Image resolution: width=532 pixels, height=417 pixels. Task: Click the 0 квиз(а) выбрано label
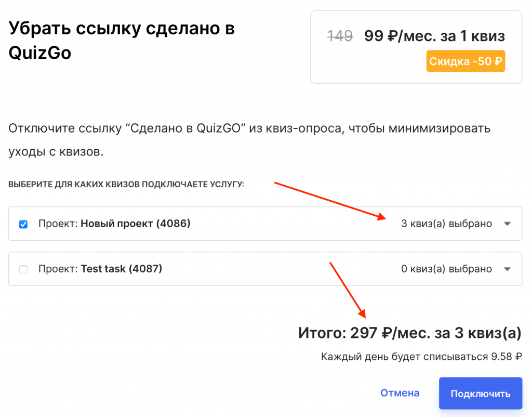[446, 269]
